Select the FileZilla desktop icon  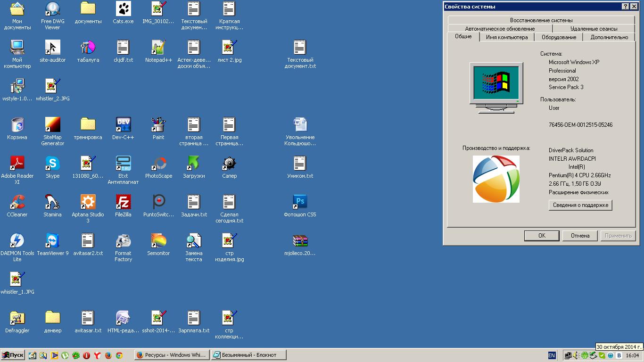[123, 206]
